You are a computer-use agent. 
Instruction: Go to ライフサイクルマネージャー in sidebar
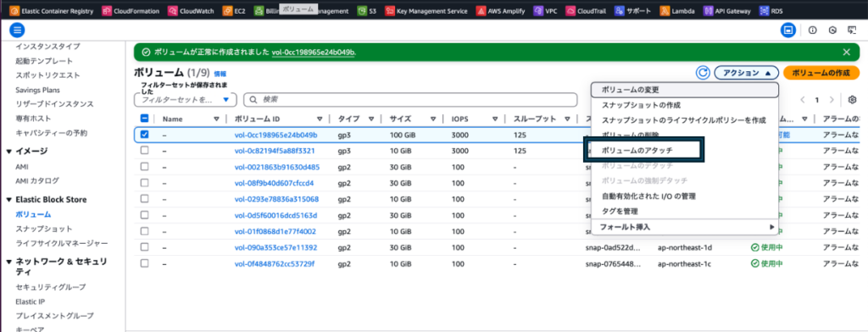coord(61,243)
